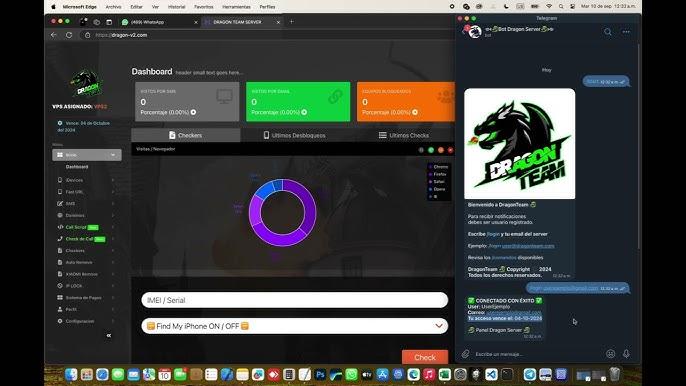Switch to the WhatsApp browser tab
The image size is (686, 386).
coord(160,22)
